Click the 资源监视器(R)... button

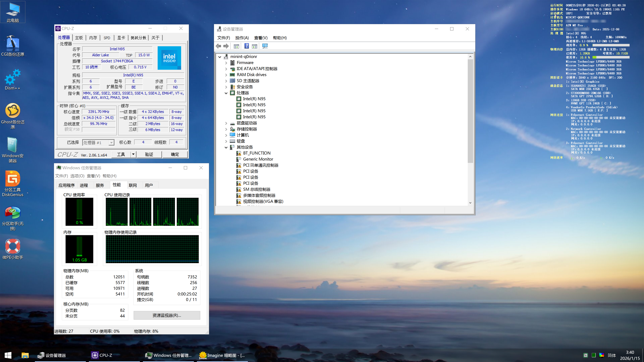[167, 315]
